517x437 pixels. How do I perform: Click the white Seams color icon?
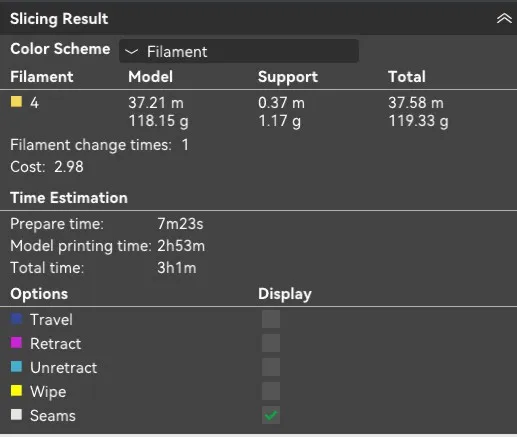point(16,415)
